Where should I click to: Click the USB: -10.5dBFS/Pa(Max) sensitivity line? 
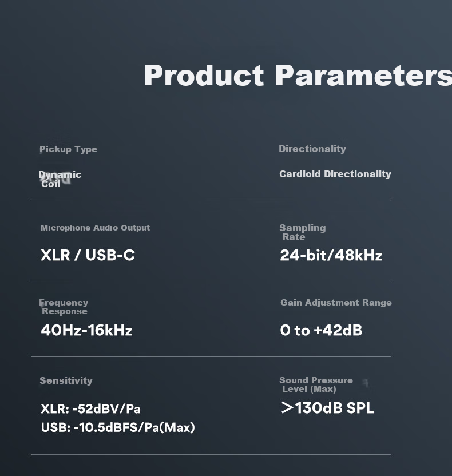click(118, 427)
